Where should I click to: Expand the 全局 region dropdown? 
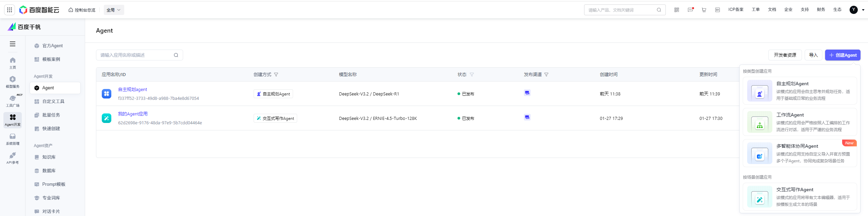coord(114,10)
